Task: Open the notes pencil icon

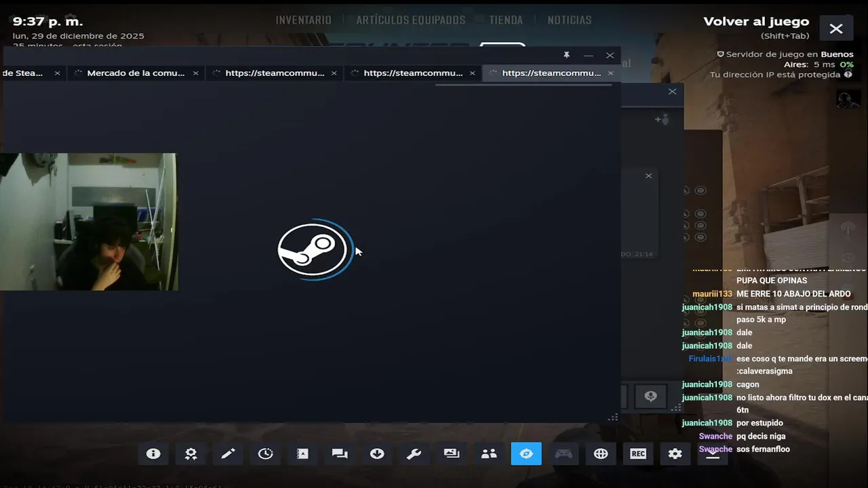Action: (x=228, y=453)
